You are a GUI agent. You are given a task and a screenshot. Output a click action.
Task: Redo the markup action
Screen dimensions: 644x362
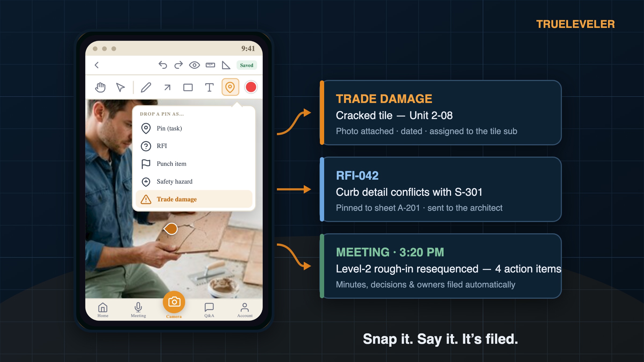pyautogui.click(x=178, y=65)
